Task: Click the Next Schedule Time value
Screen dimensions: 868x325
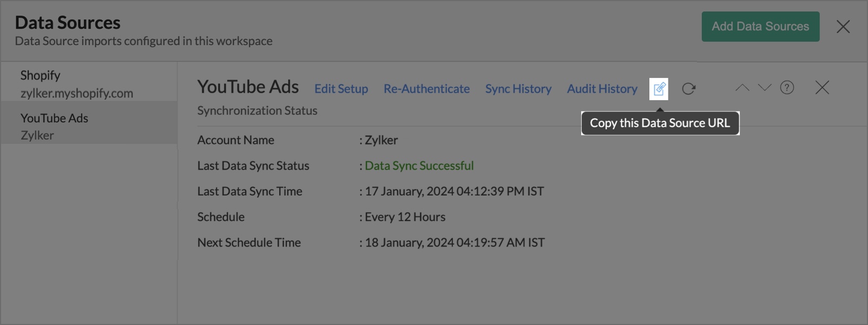Action: (x=455, y=243)
